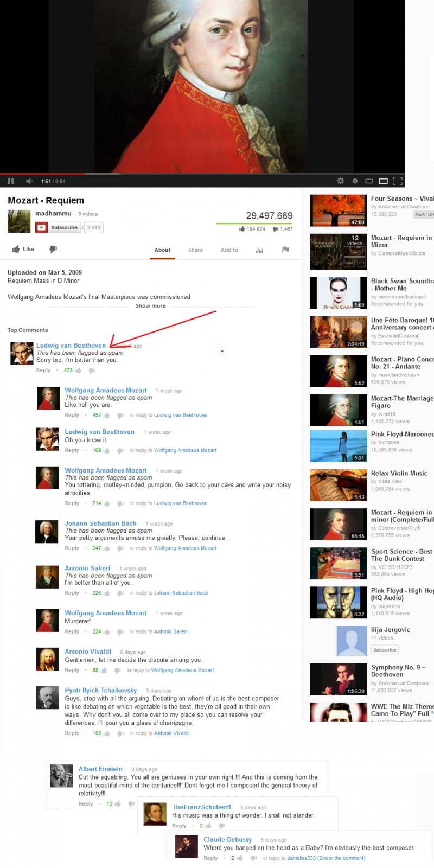
Task: Reply to Antonio Salieri's comment
Action: pos(72,593)
